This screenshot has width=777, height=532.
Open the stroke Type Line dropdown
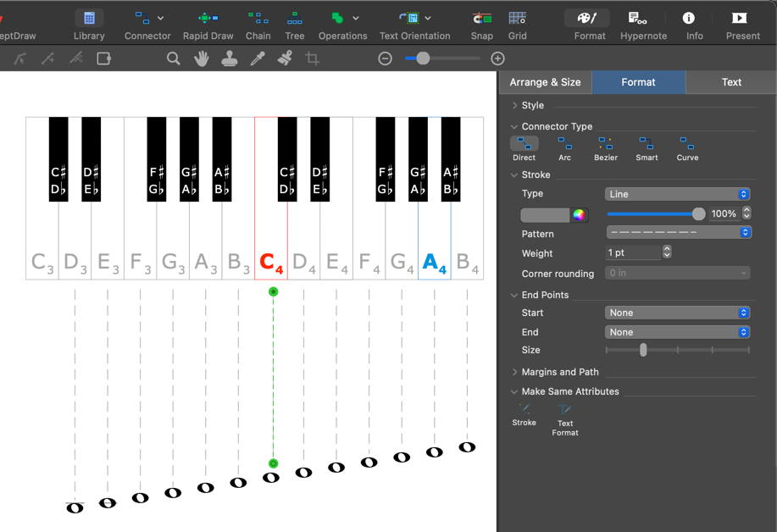[677, 194]
